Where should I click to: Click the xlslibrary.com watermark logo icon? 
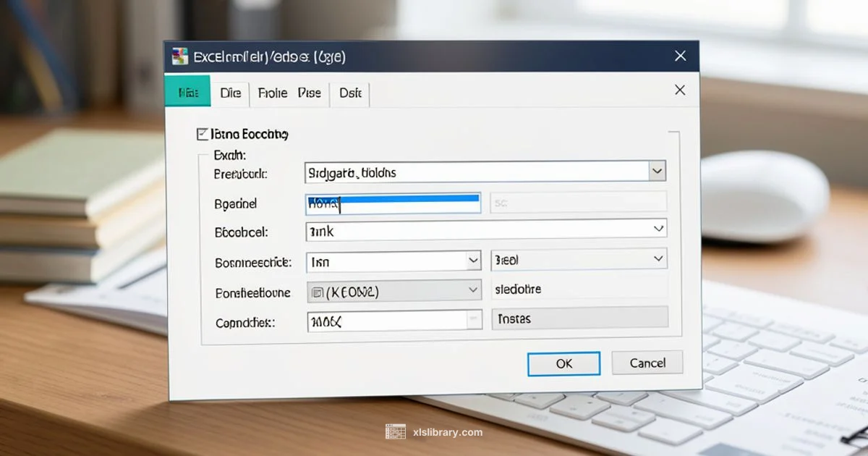(x=396, y=431)
